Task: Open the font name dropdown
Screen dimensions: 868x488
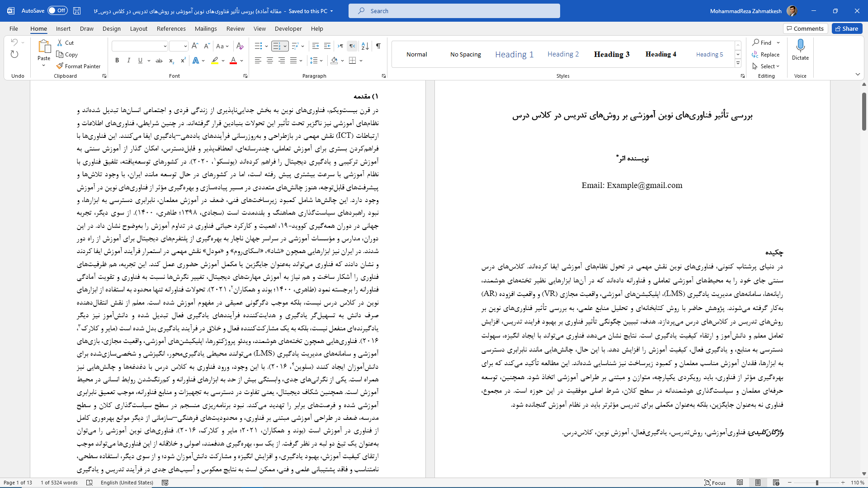Action: pos(165,46)
